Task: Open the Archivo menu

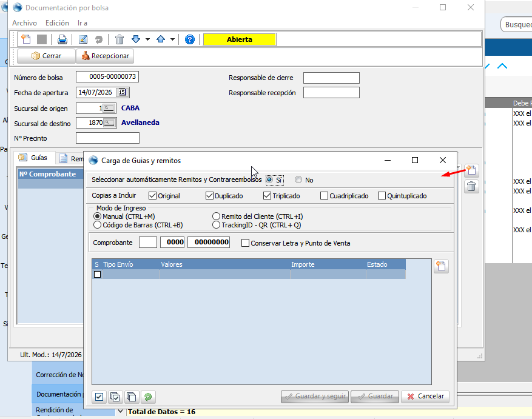Action: pyautogui.click(x=24, y=22)
